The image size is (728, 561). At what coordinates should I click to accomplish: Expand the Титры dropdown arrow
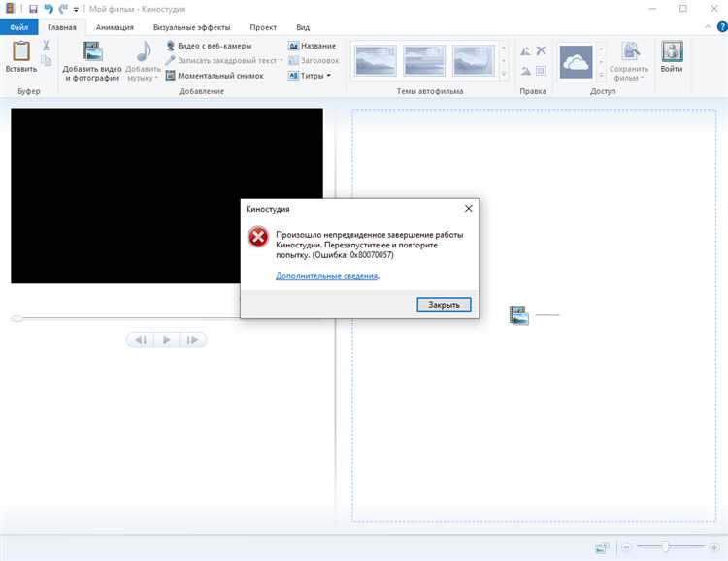pos(329,76)
